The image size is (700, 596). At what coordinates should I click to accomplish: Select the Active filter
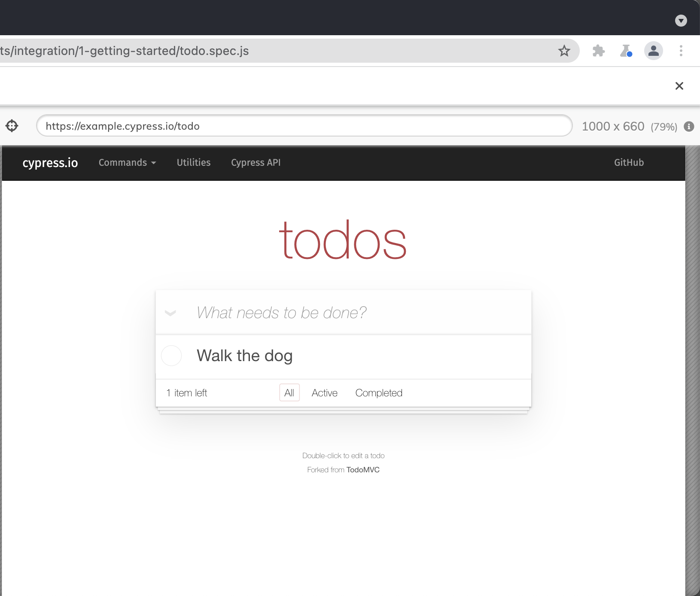coord(325,393)
